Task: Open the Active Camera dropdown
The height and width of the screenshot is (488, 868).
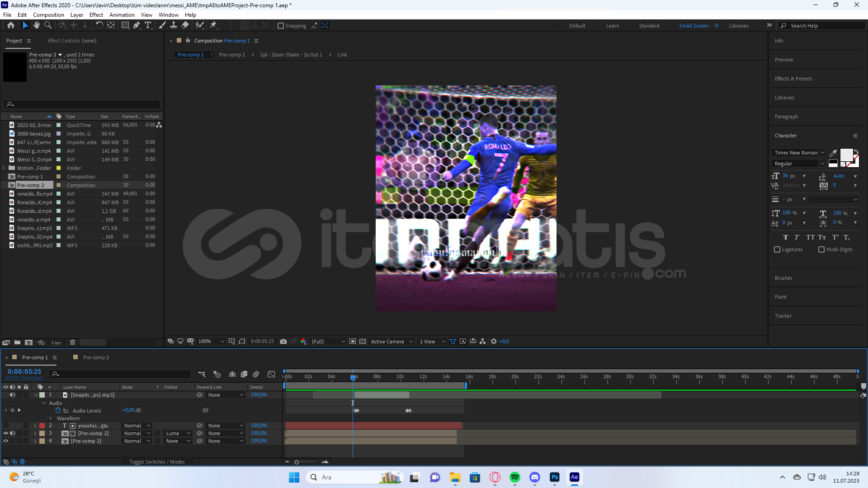Action: pyautogui.click(x=392, y=342)
